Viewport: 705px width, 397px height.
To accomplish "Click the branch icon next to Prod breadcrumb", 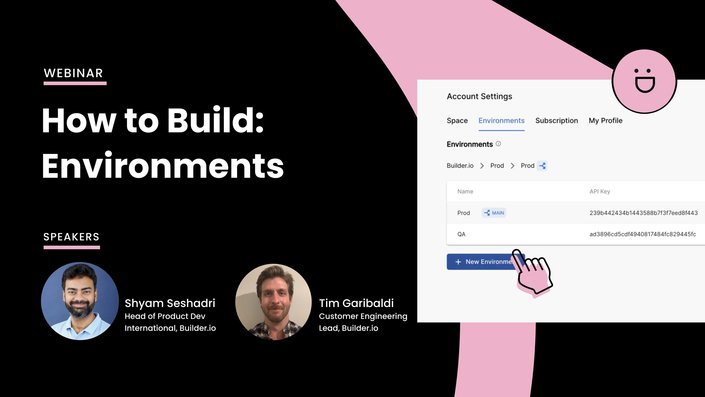I will click(x=542, y=166).
